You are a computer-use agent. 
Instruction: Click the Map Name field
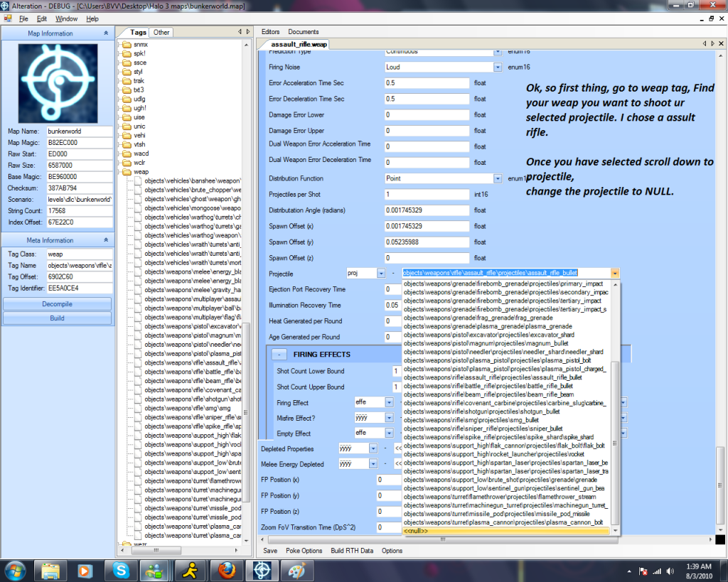coord(80,131)
